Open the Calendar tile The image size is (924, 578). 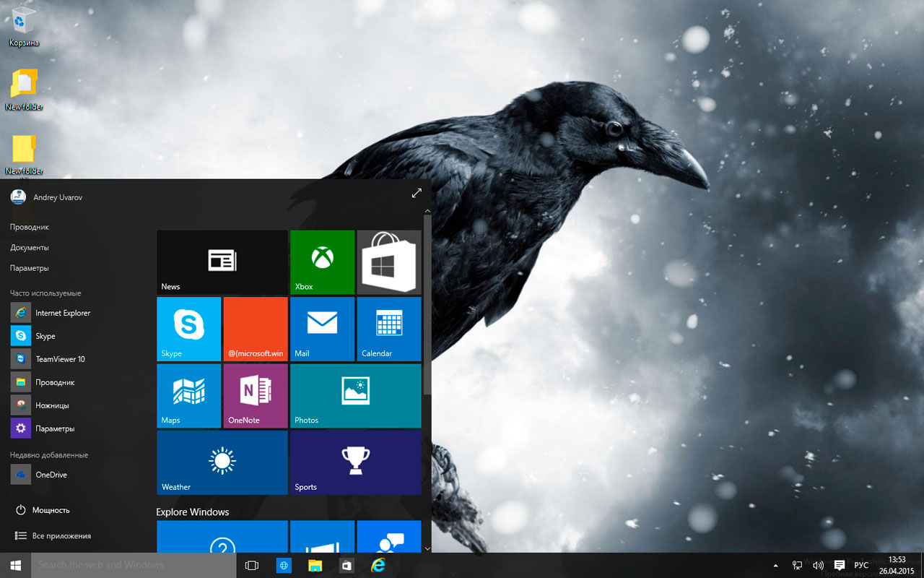389,329
